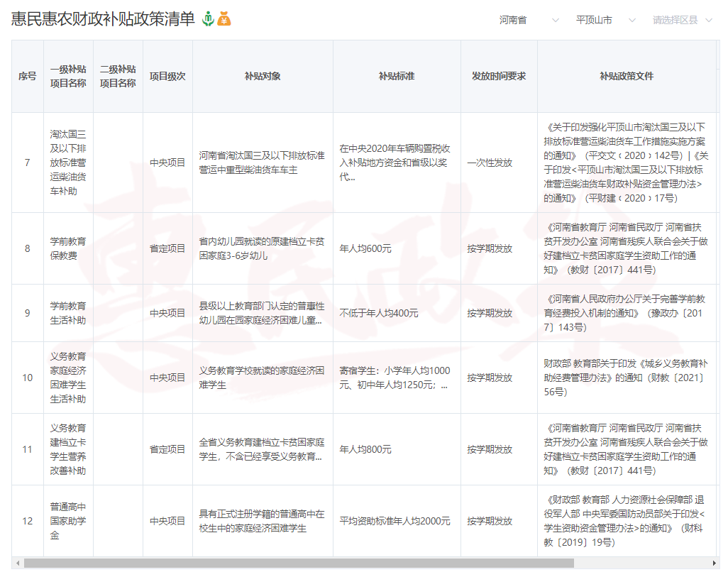Click the horizontal scrollbar left arrow
The width and height of the screenshot is (728, 572).
pos(18,563)
